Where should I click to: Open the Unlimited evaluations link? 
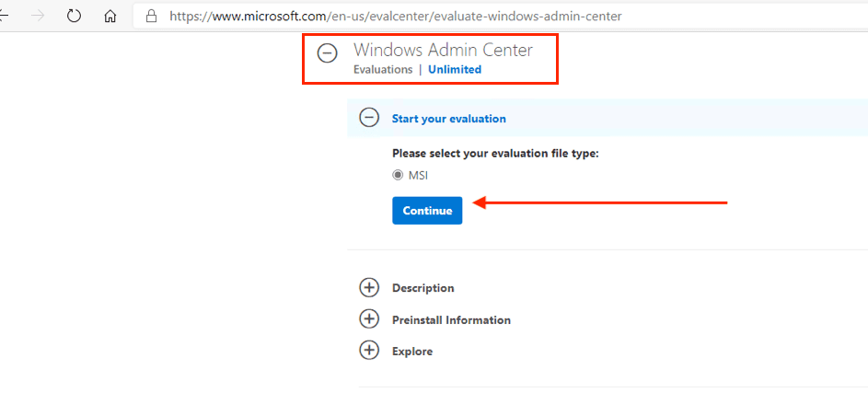click(455, 70)
